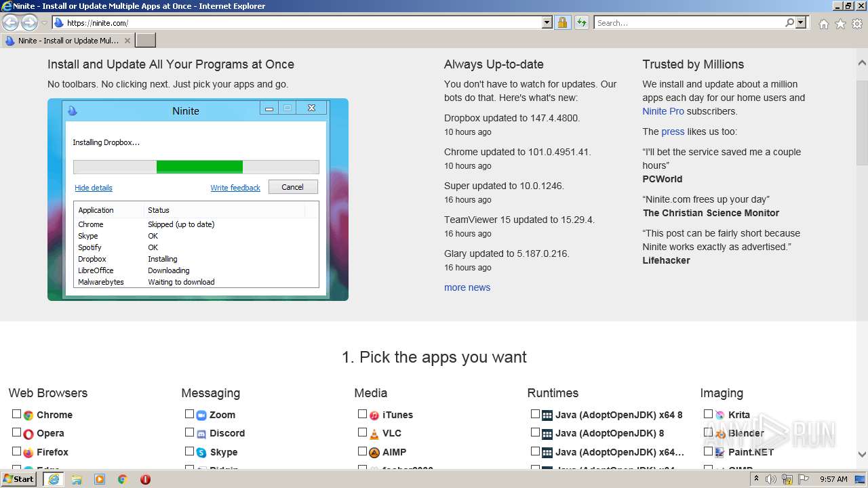Click the heading '1. Pick the apps you want'
This screenshot has height=488, width=868.
pyautogui.click(x=434, y=357)
